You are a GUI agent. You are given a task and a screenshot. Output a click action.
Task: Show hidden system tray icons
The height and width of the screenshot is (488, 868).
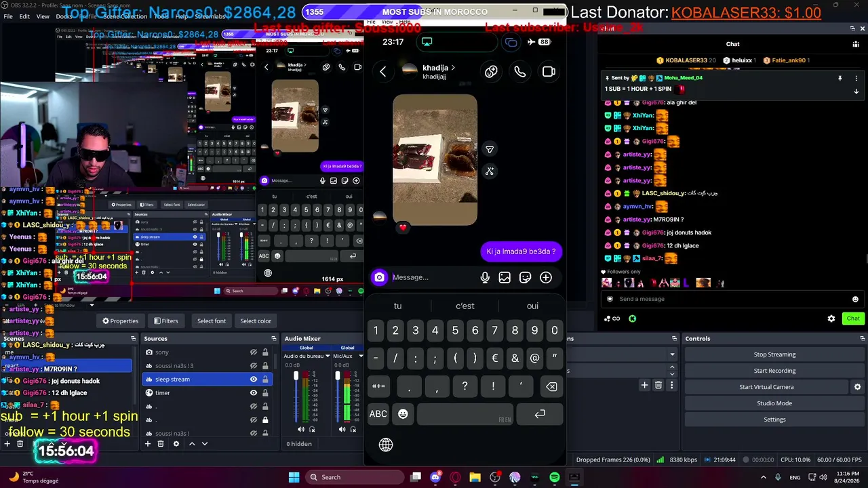[764, 477]
